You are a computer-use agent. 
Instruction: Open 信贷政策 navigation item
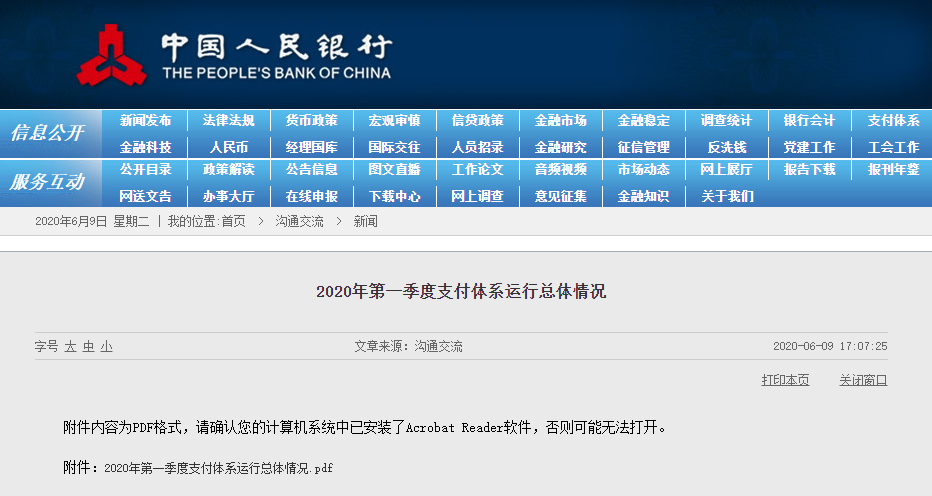(477, 121)
